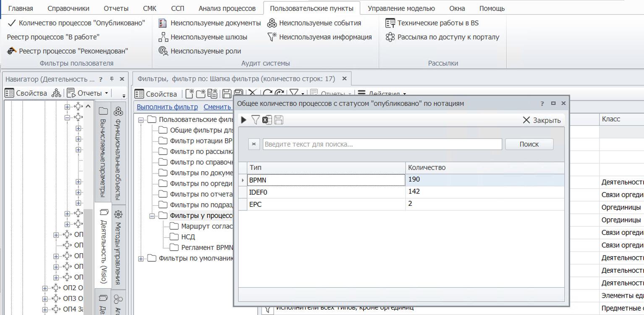Open the 'Отчеты' dropdown in Navigator

(87, 93)
